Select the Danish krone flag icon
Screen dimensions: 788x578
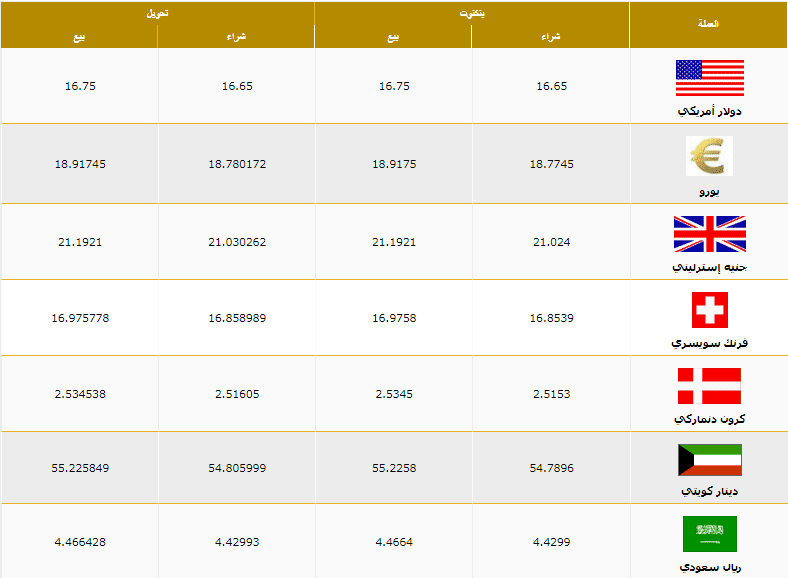709,386
